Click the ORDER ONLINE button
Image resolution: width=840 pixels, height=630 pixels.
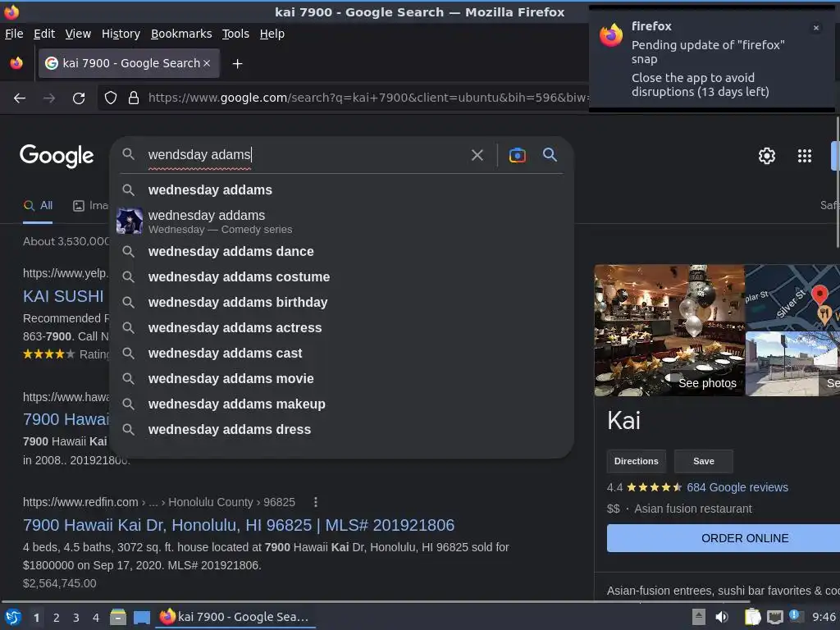coord(724,538)
